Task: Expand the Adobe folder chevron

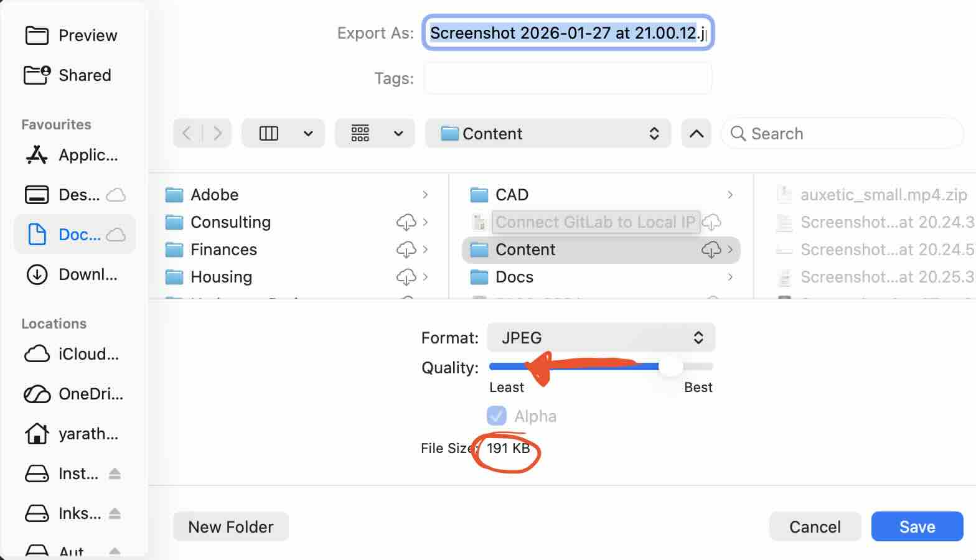Action: pos(425,195)
